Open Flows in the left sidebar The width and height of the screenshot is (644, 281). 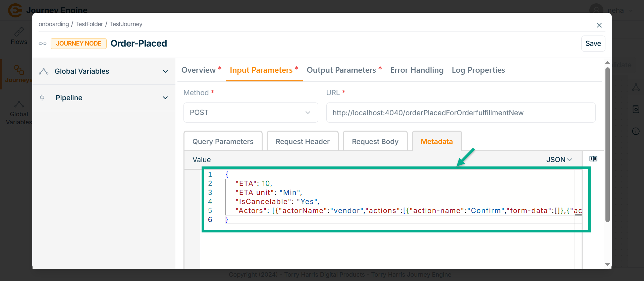[x=19, y=36]
